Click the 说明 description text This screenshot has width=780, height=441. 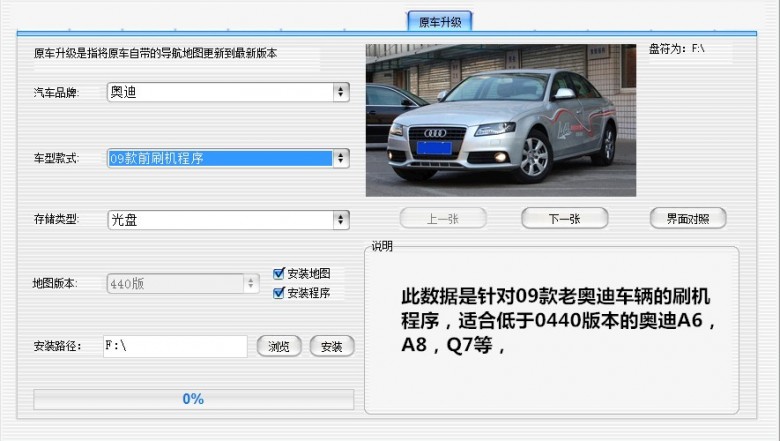(558, 321)
